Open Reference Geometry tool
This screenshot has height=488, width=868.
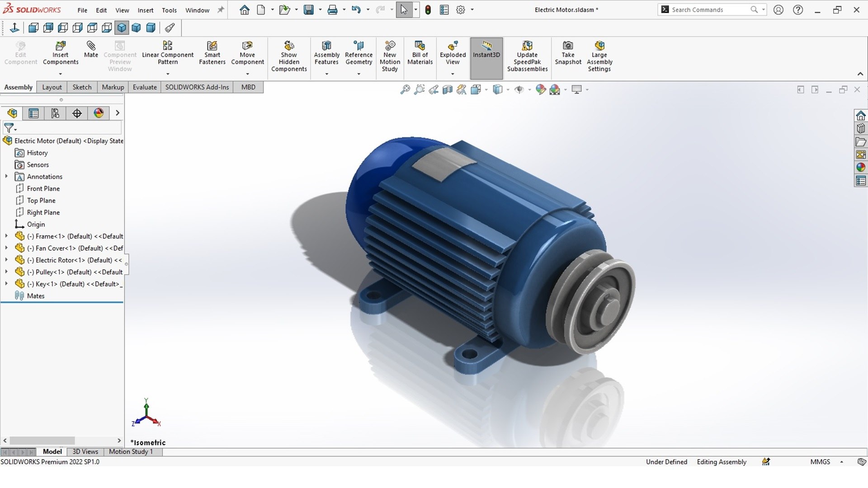coord(359,53)
